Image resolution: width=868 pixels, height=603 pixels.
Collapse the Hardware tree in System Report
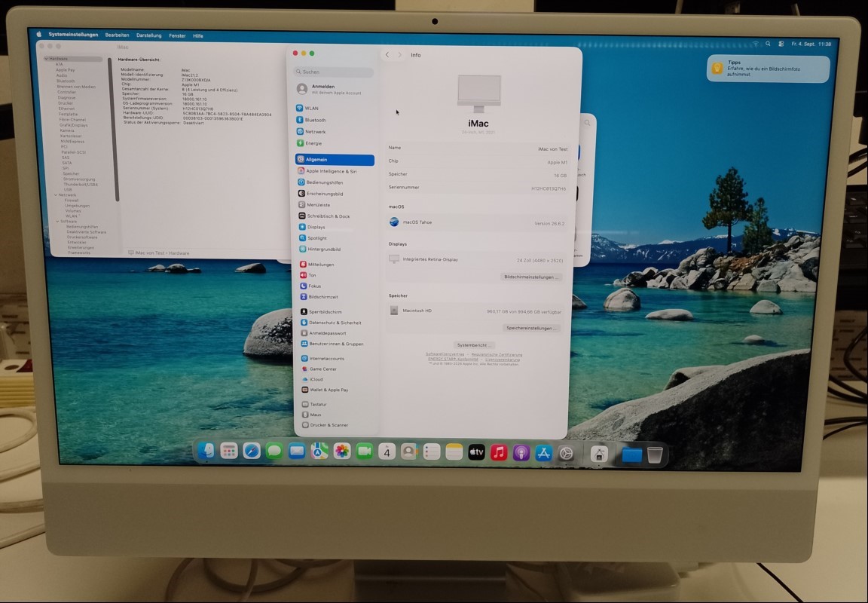pyautogui.click(x=46, y=59)
